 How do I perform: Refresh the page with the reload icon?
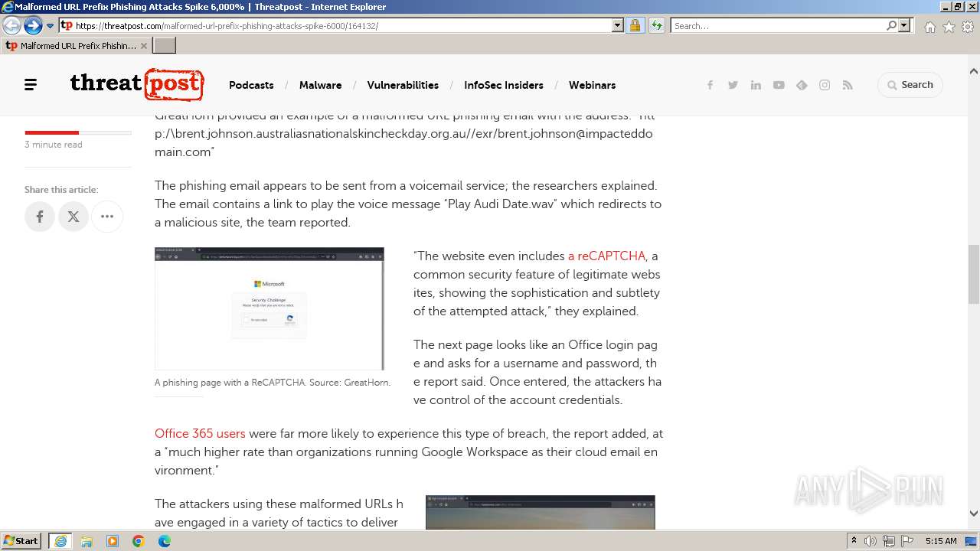pos(657,25)
